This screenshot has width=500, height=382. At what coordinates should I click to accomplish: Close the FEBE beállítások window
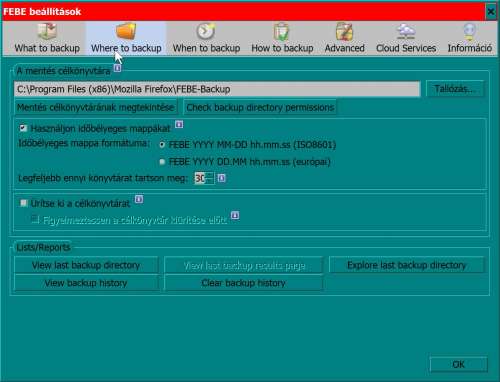[491, 12]
